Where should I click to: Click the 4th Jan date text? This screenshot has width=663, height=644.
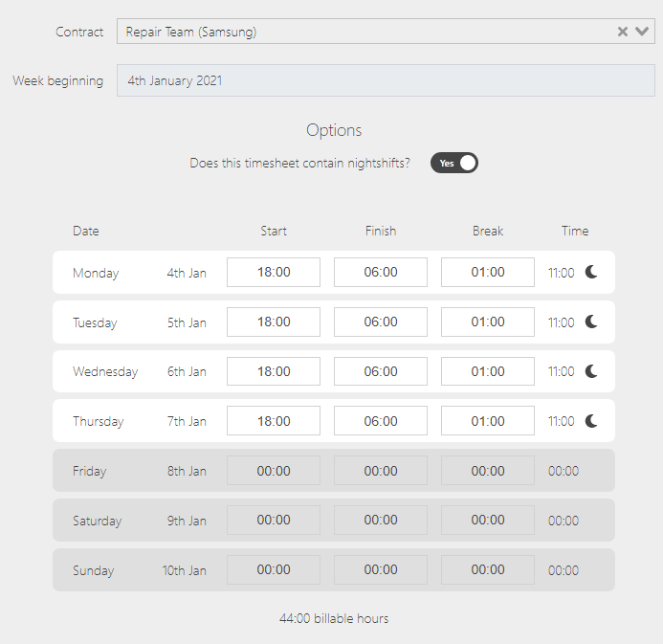187,273
